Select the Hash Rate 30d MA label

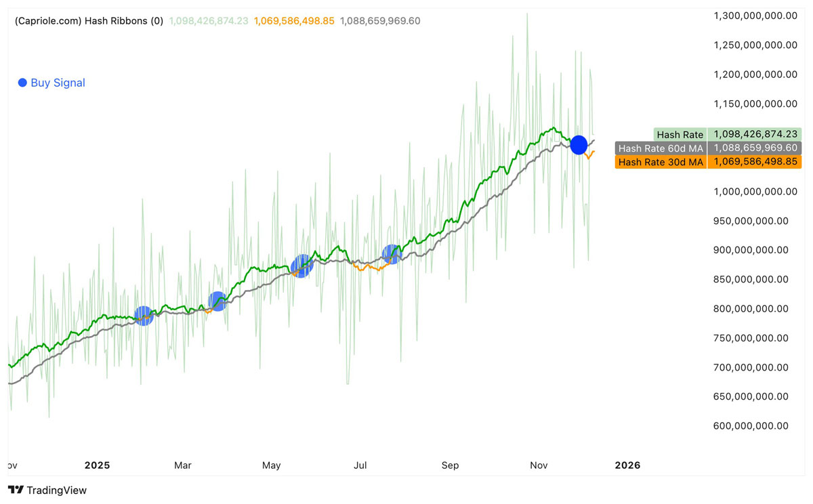pyautogui.click(x=661, y=162)
